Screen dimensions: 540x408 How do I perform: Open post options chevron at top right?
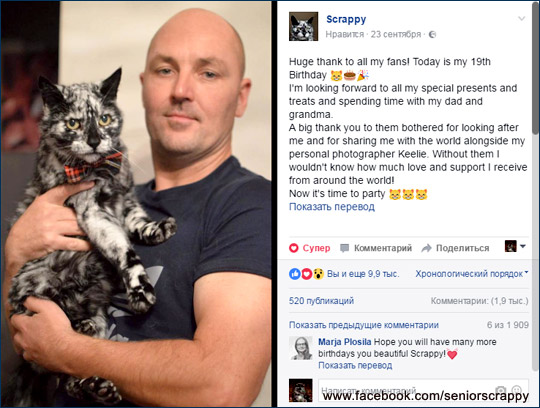[522, 18]
